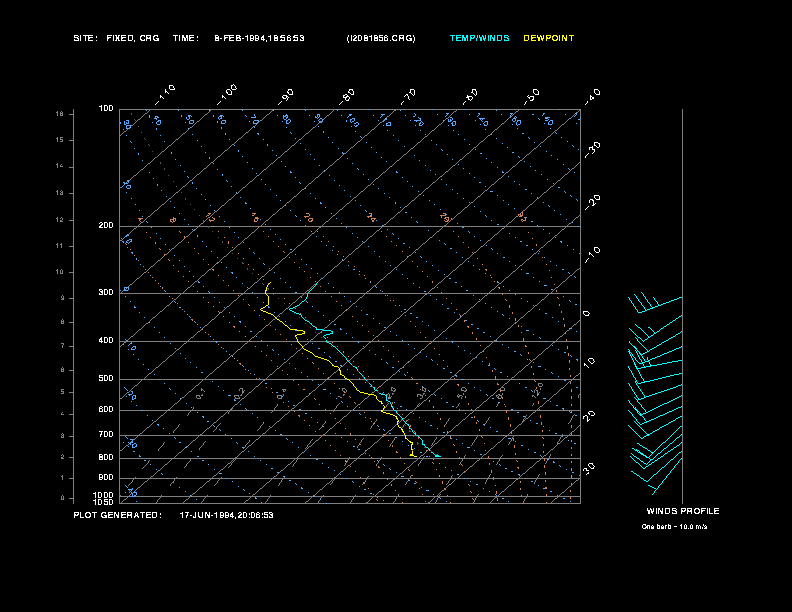Click the 1000 pressure level label
This screenshot has width=792, height=612.
(104, 495)
